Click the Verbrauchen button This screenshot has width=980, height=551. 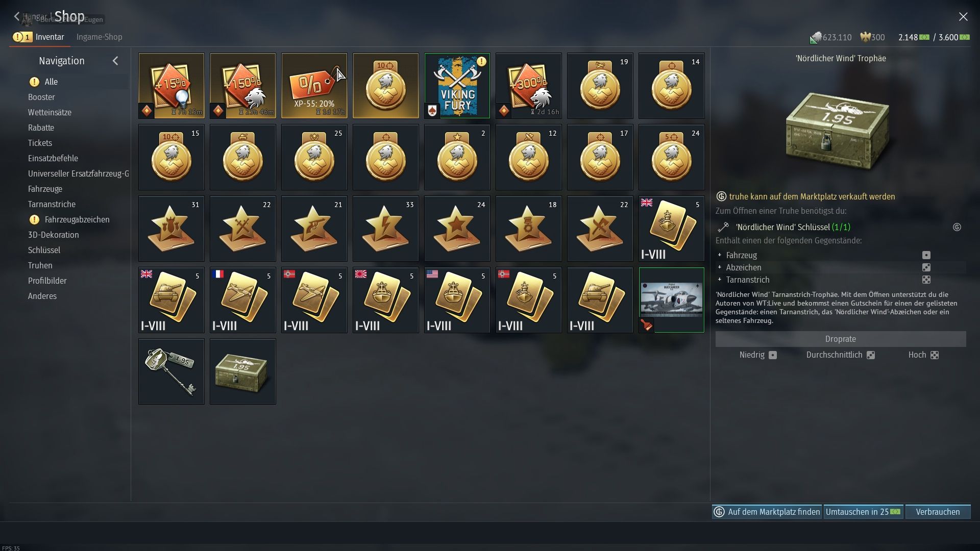(938, 512)
